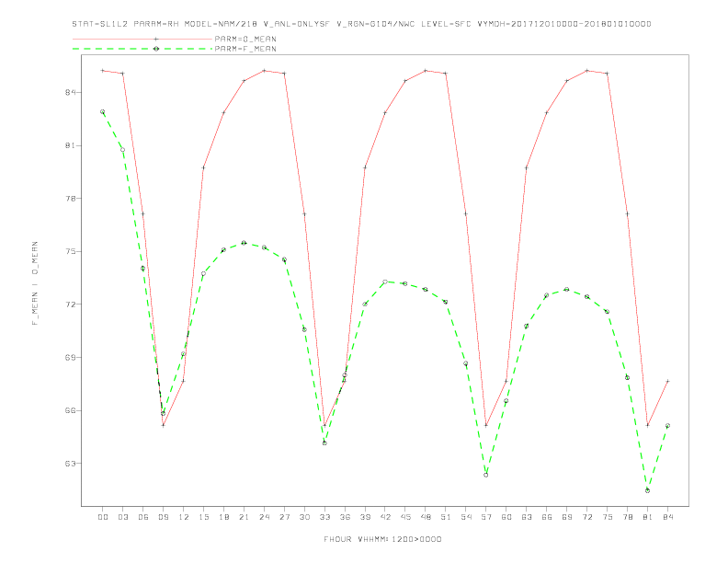Click the PARAM=RH title text
The width and height of the screenshot is (728, 563).
[156, 24]
